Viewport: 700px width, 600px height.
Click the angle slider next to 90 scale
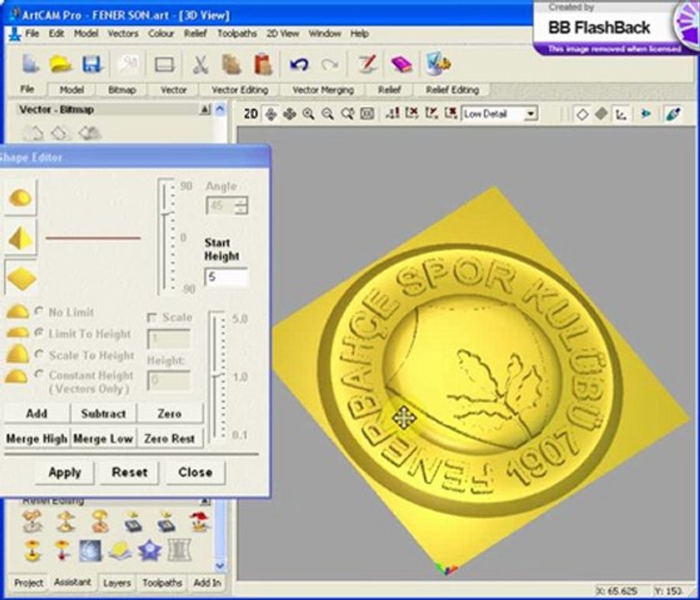coord(167,214)
